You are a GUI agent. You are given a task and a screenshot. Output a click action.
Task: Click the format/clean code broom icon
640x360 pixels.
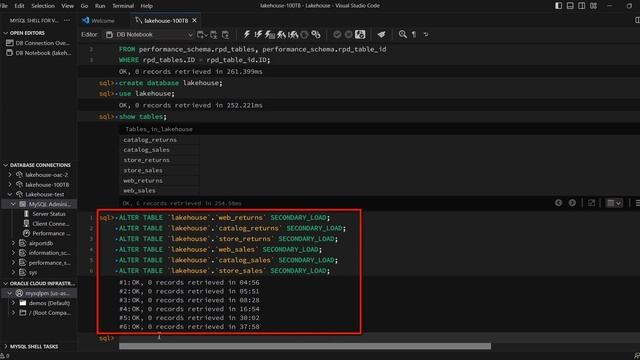point(381,35)
